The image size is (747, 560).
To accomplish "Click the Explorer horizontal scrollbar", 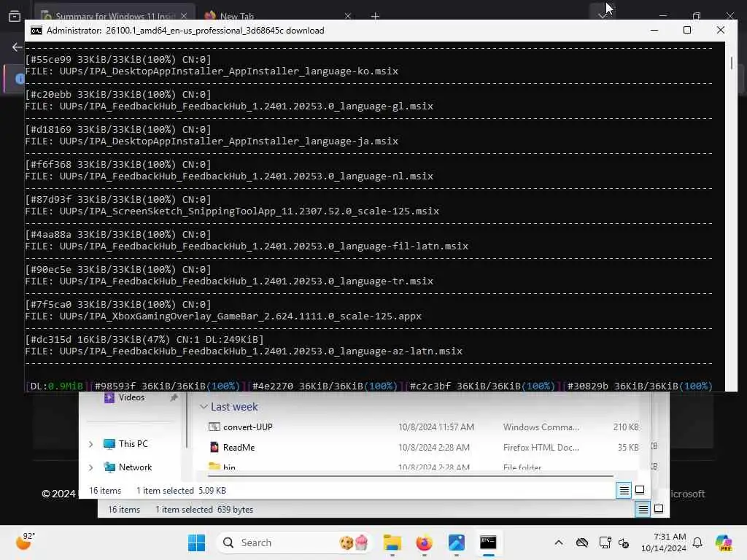I will tap(410, 475).
